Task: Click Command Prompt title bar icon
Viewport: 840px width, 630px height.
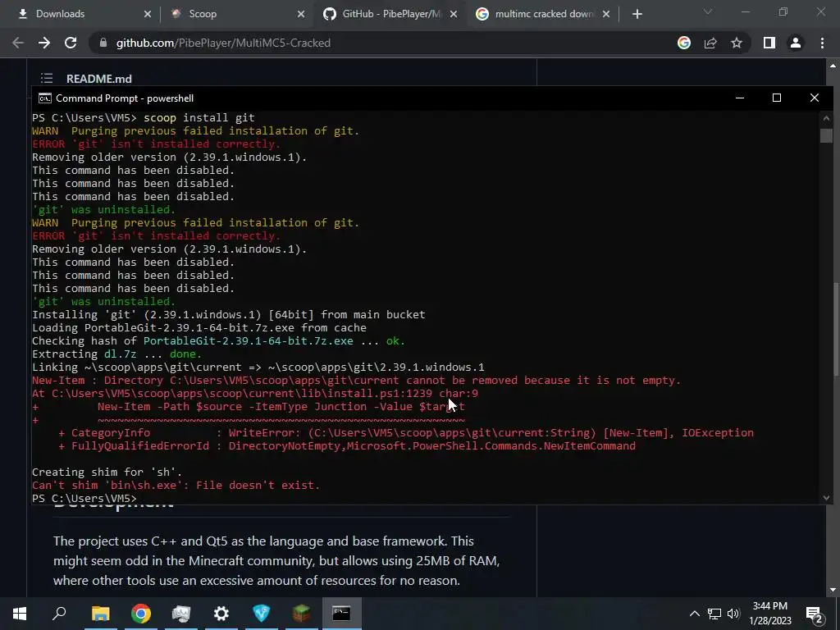Action: [x=45, y=98]
